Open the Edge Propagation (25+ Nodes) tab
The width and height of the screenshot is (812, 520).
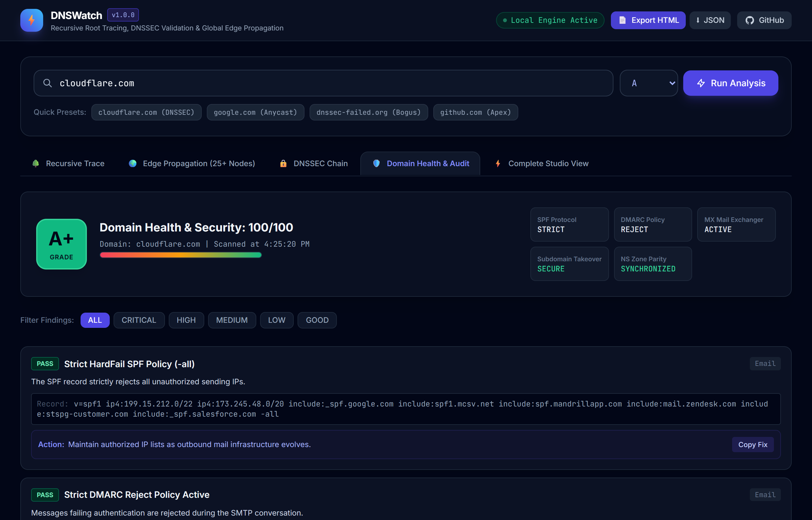pyautogui.click(x=192, y=163)
